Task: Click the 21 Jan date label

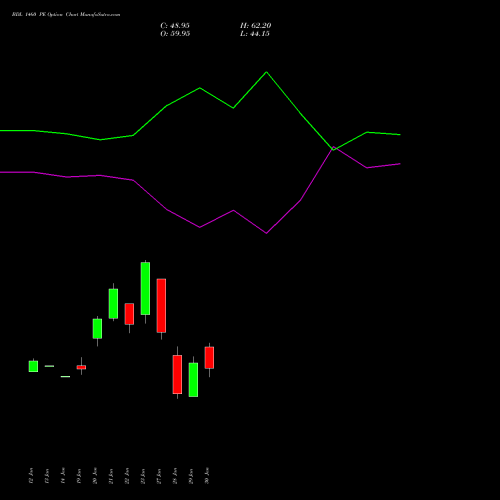Action: [111, 476]
